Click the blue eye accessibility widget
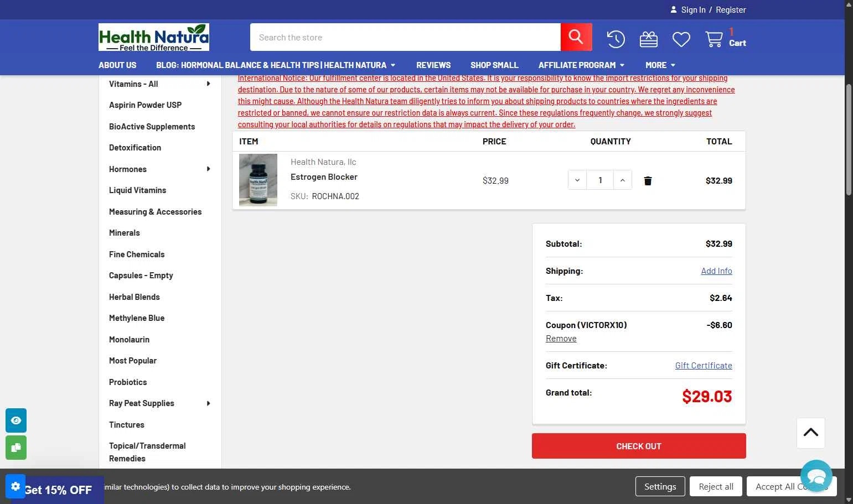The height and width of the screenshot is (504, 853). pos(16,420)
